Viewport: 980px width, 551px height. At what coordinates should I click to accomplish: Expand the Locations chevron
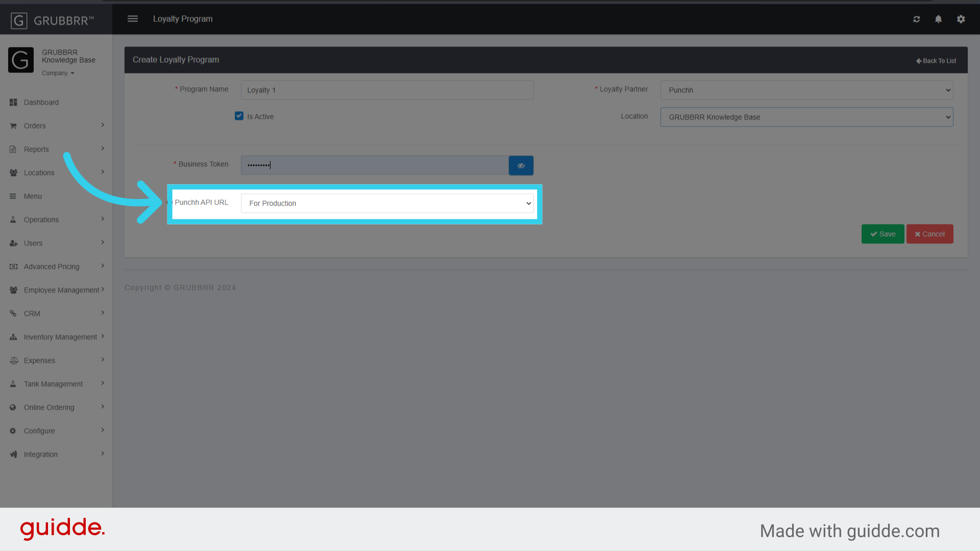point(103,172)
